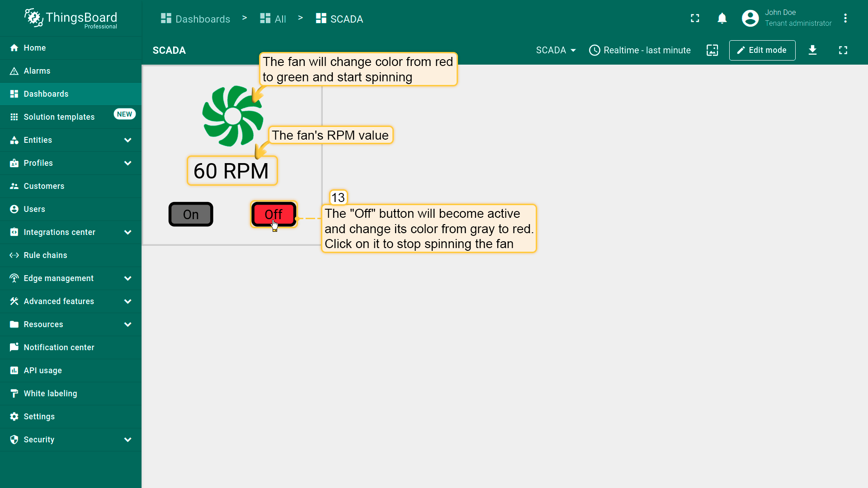Open the user account avatar
The width and height of the screenshot is (868, 488).
point(750,19)
